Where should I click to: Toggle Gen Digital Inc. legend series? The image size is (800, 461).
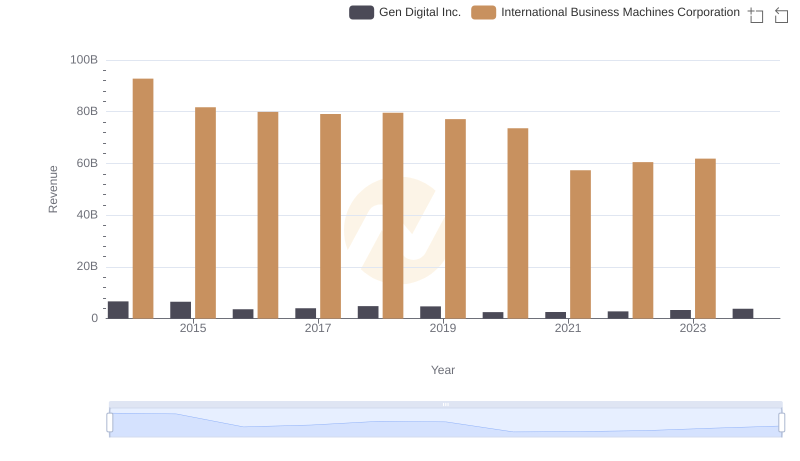tap(405, 12)
